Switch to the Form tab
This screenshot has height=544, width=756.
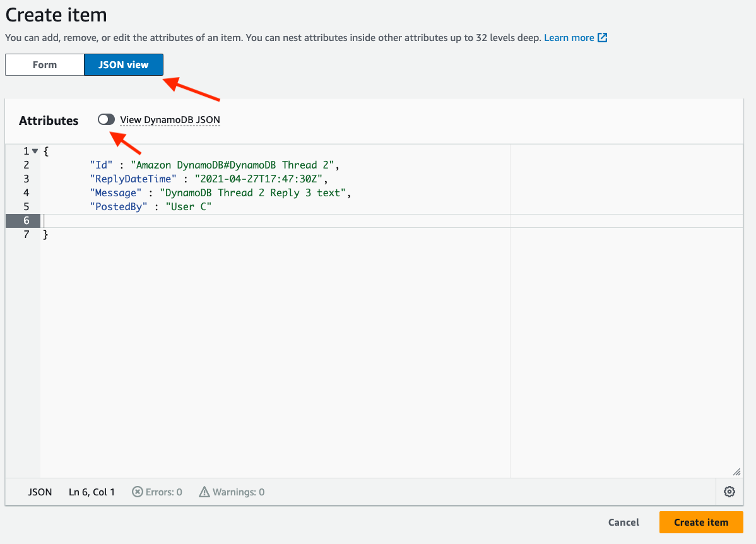[45, 64]
